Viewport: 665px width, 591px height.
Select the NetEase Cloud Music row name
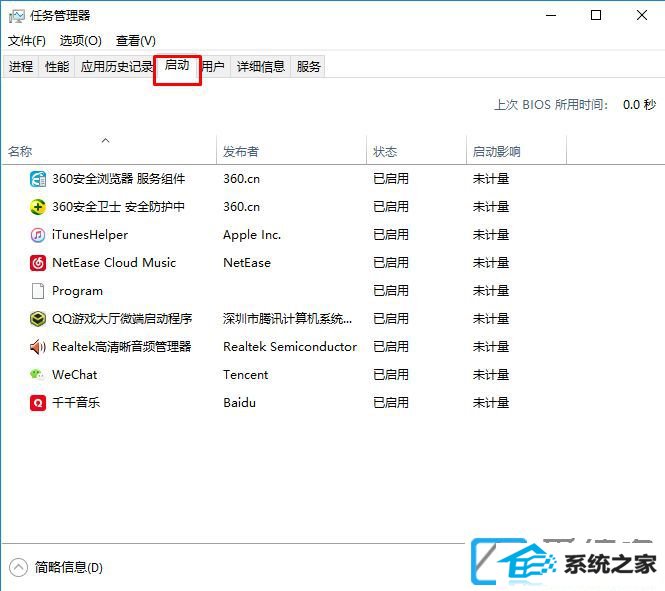[x=114, y=263]
